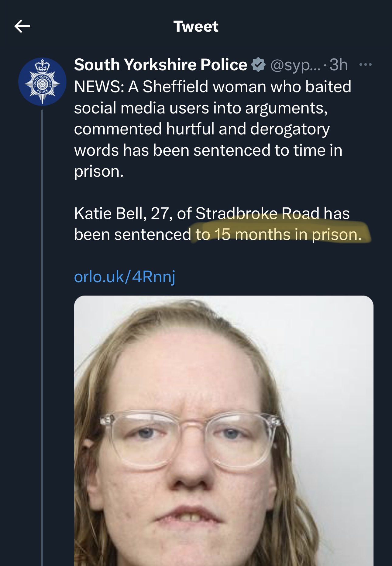This screenshot has height=566, width=392.
Task: Go back using the left arrow
Action: pyautogui.click(x=22, y=26)
